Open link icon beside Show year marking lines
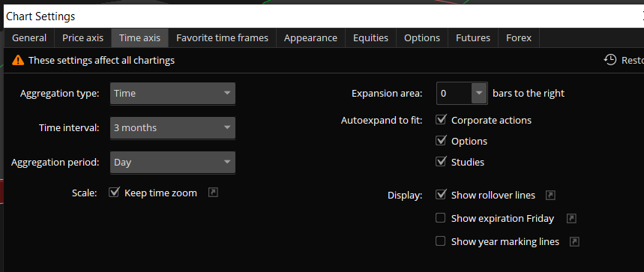 (x=574, y=241)
